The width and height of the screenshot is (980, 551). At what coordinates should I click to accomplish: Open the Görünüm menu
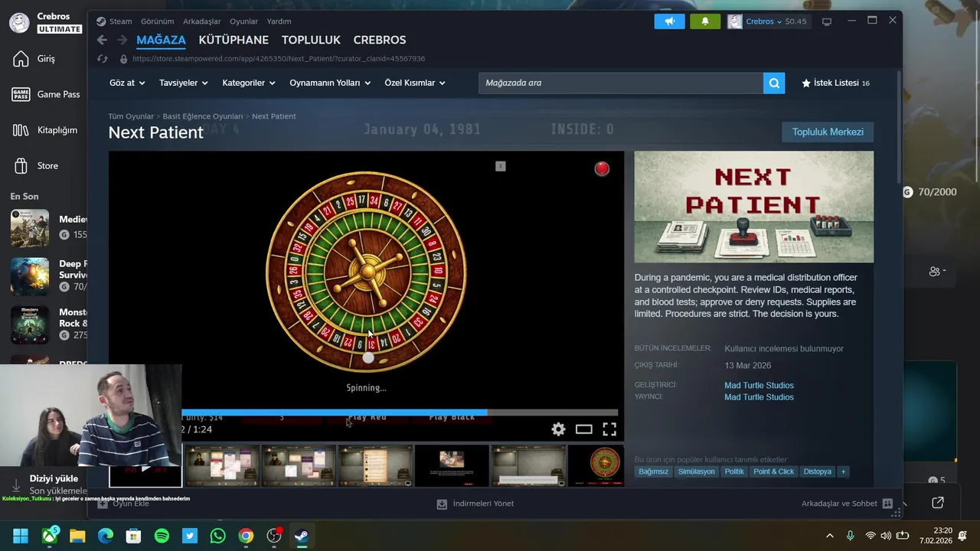point(157,21)
